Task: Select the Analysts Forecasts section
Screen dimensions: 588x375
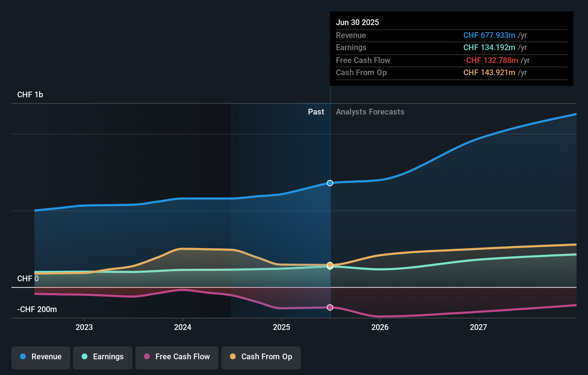Action: (x=370, y=112)
